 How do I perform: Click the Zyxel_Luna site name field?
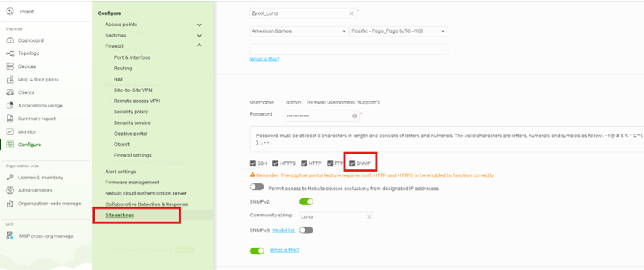tap(303, 13)
